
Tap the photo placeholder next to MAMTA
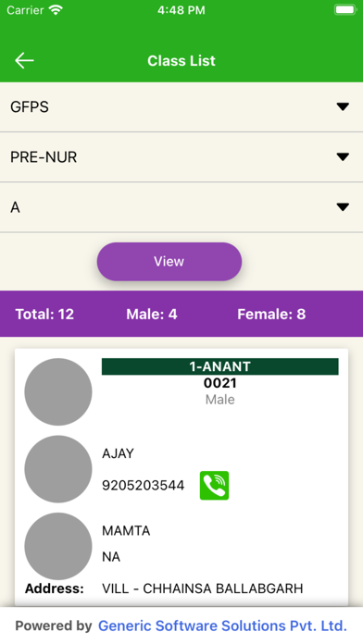point(58,546)
